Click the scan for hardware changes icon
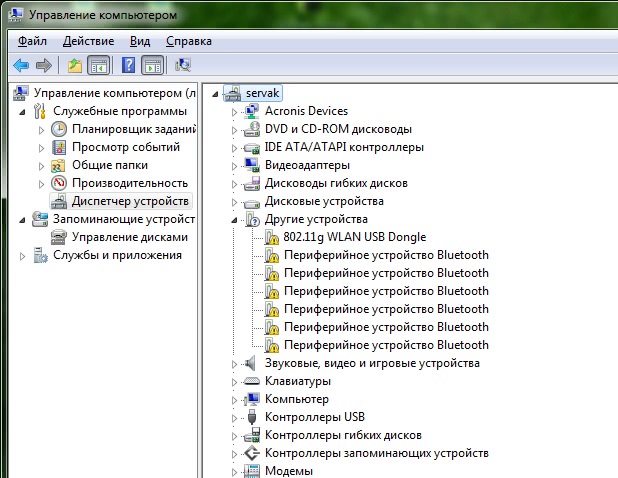618x478 pixels. [183, 65]
